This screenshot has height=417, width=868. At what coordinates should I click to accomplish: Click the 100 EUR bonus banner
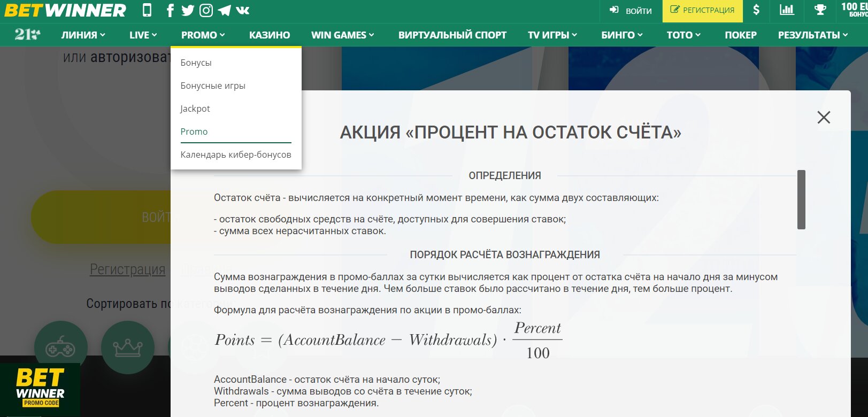854,10
